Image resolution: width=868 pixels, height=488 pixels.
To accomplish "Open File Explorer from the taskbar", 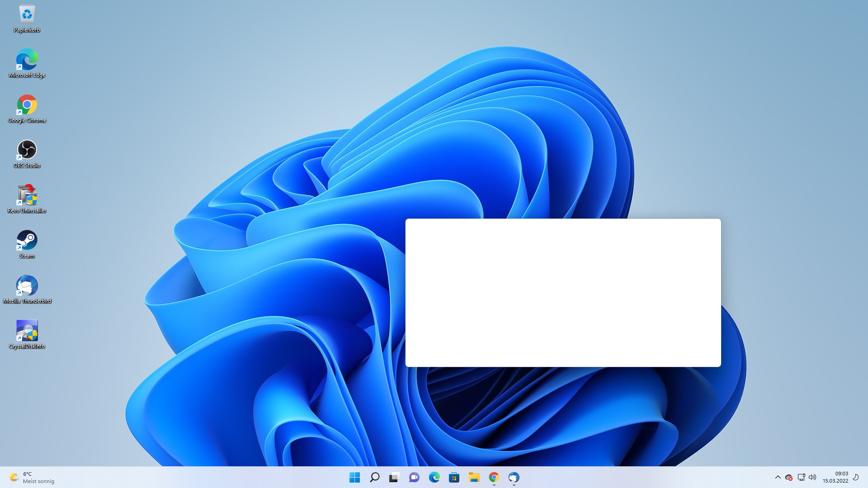I will (474, 477).
